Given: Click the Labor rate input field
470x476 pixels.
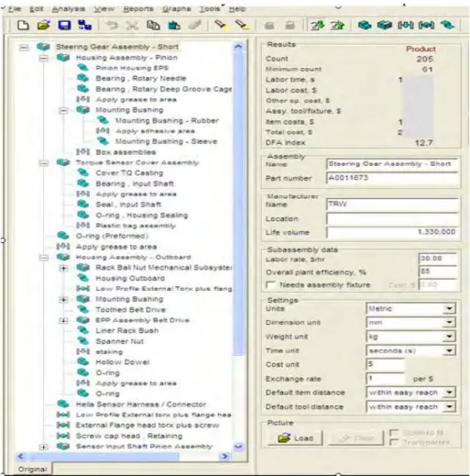Looking at the screenshot, I should point(438,259).
